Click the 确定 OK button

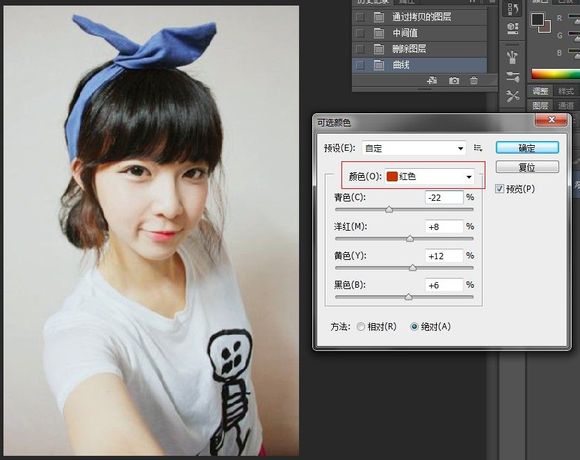(x=527, y=148)
